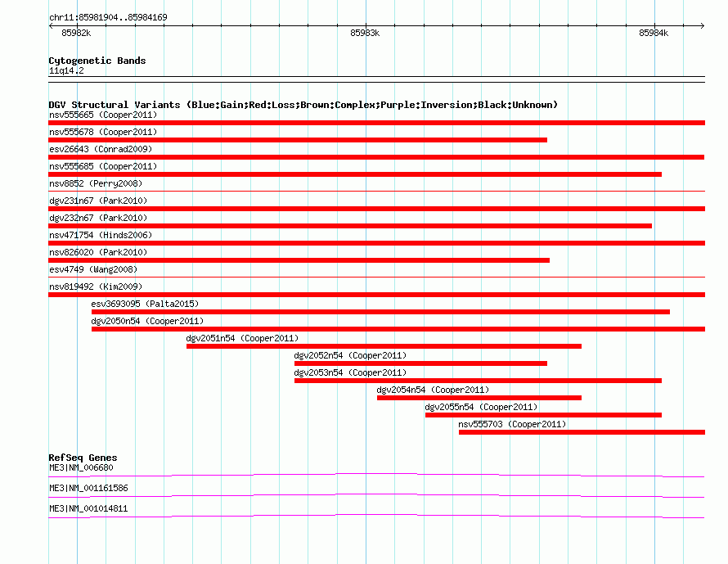Click variant label dgv2055n54 (Cooper2011)
728x564 pixels.
coord(481,407)
